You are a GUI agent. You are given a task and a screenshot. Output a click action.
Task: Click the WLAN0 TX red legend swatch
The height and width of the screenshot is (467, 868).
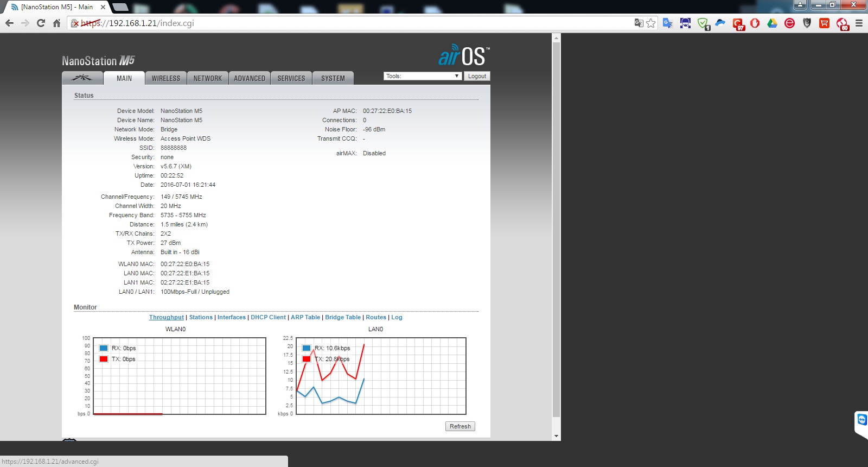coord(104,359)
